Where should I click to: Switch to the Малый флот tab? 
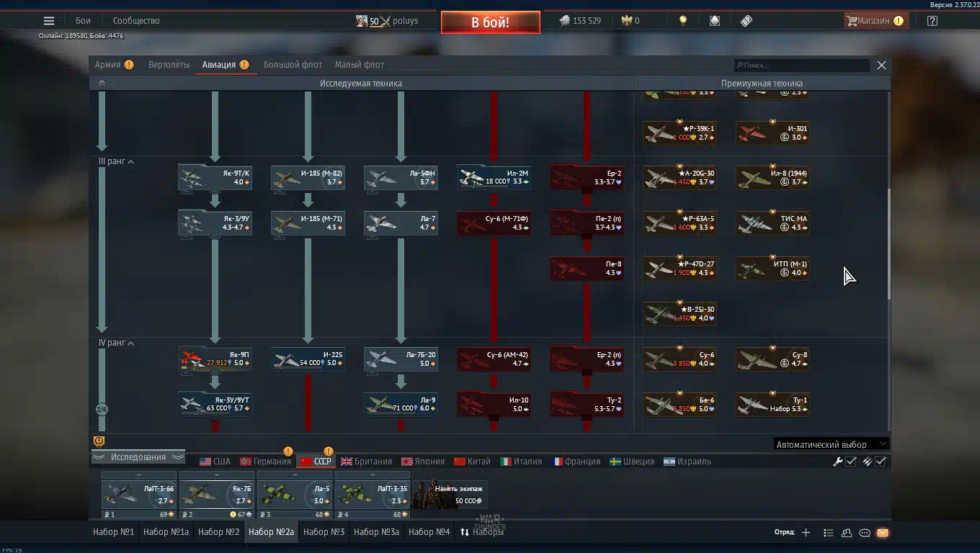(359, 65)
